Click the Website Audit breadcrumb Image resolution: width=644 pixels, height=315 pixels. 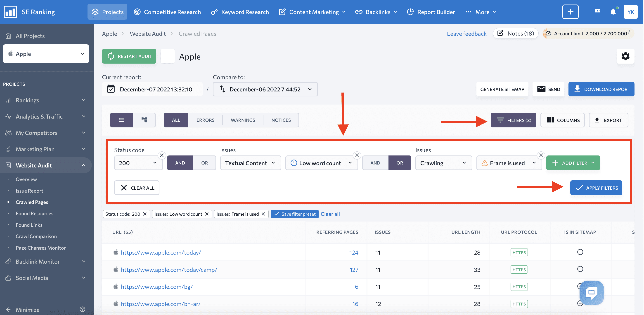148,33
